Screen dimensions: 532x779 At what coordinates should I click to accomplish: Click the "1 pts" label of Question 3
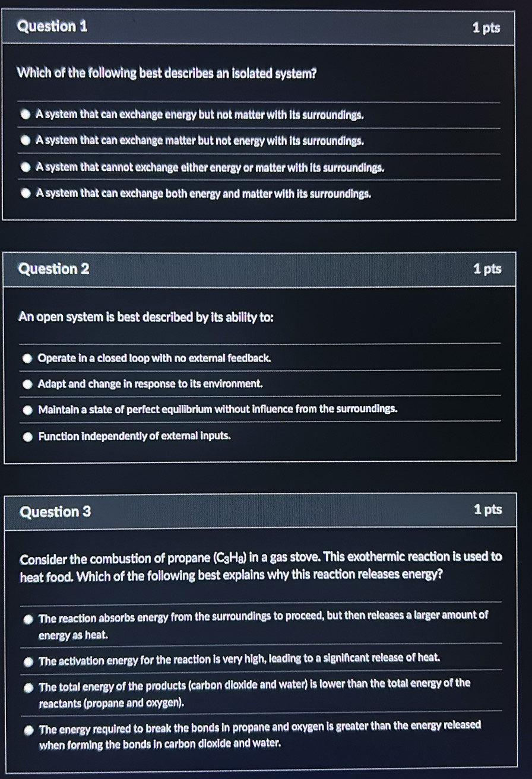click(x=488, y=509)
